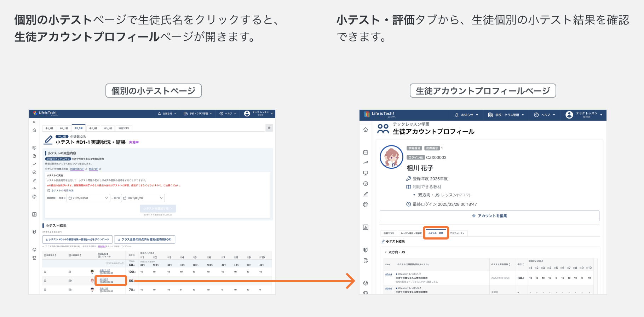Select the 小テスト・評価 tab
Image resolution: width=644 pixels, height=317 pixels.
pyautogui.click(x=436, y=233)
